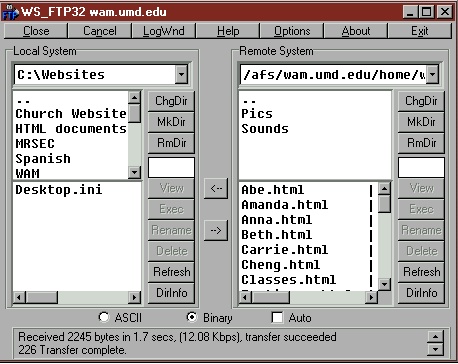Click local RmDir button
The height and width of the screenshot is (364, 458).
tap(171, 143)
